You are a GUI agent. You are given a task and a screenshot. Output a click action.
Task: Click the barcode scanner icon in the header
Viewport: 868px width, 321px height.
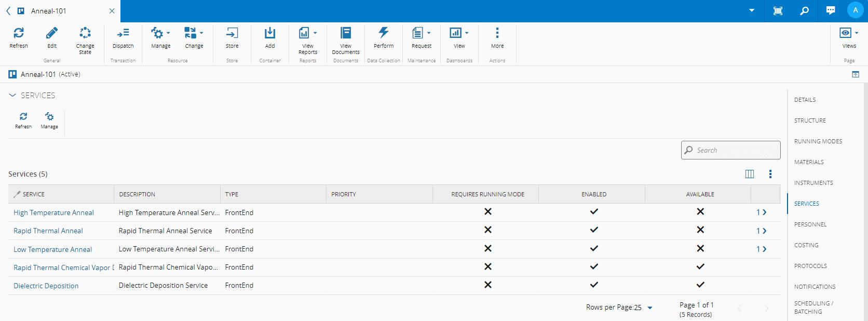coord(778,11)
